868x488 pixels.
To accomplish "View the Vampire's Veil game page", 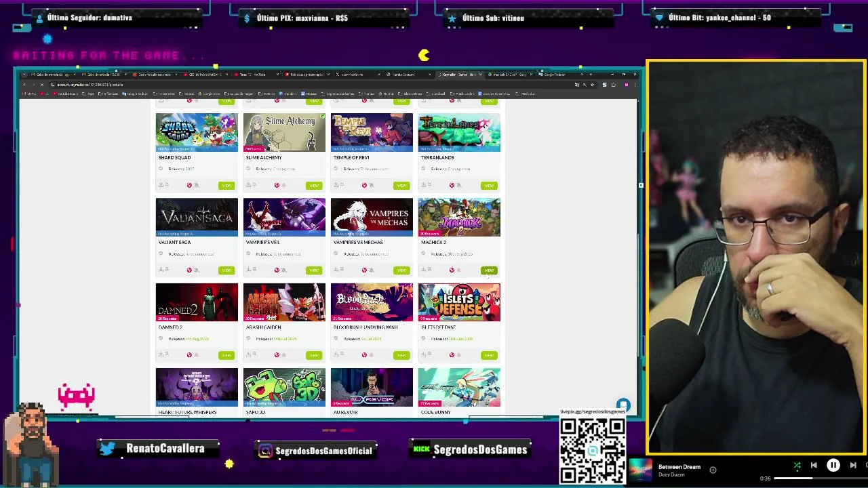I will click(x=313, y=270).
